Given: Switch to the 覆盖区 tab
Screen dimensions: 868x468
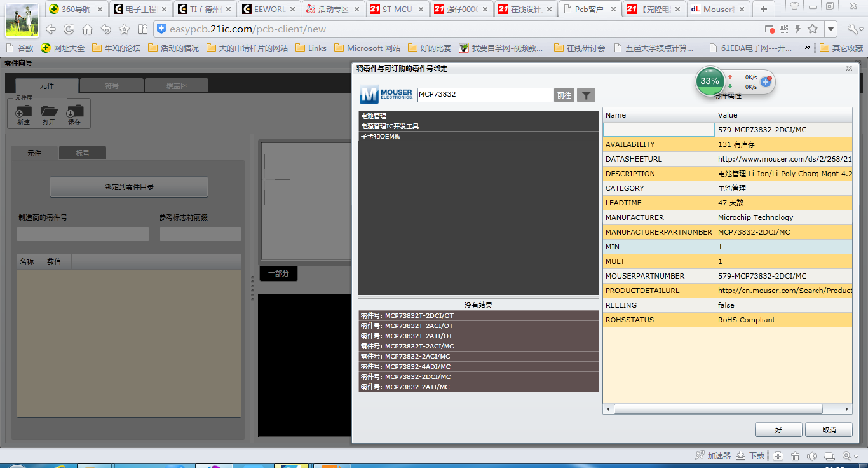Looking at the screenshot, I should [177, 86].
